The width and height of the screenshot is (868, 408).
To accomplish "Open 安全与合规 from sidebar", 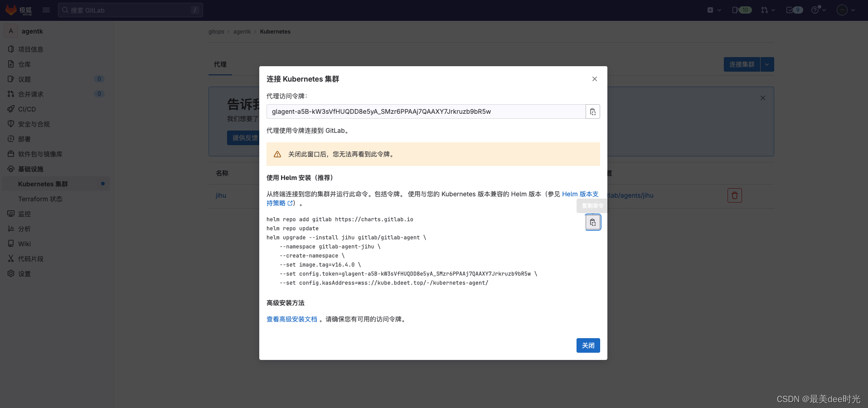I will pyautogui.click(x=35, y=124).
